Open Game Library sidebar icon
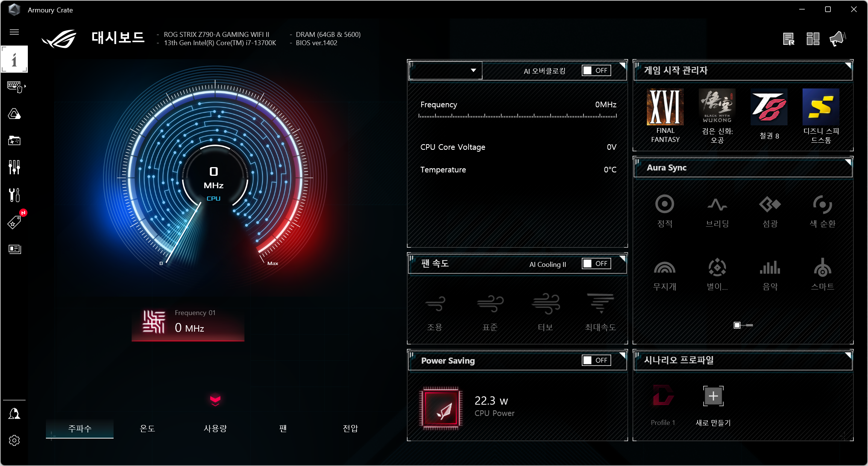 (x=14, y=140)
